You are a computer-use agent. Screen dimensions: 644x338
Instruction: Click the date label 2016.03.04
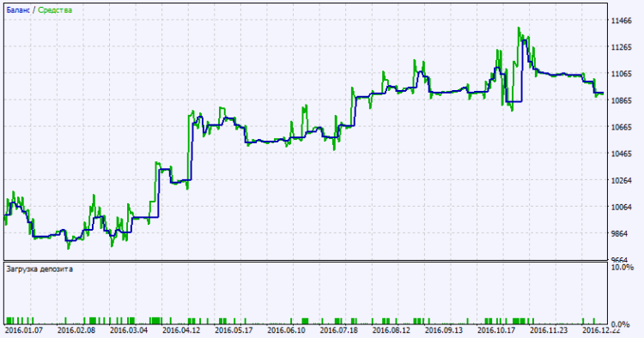coord(129,330)
